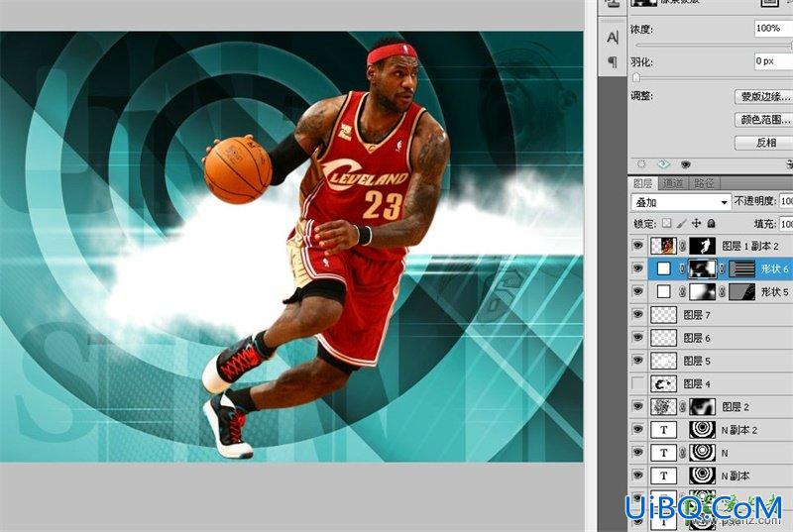The width and height of the screenshot is (793, 532).
Task: Click the 蒙版边缘... button
Action: point(763,96)
